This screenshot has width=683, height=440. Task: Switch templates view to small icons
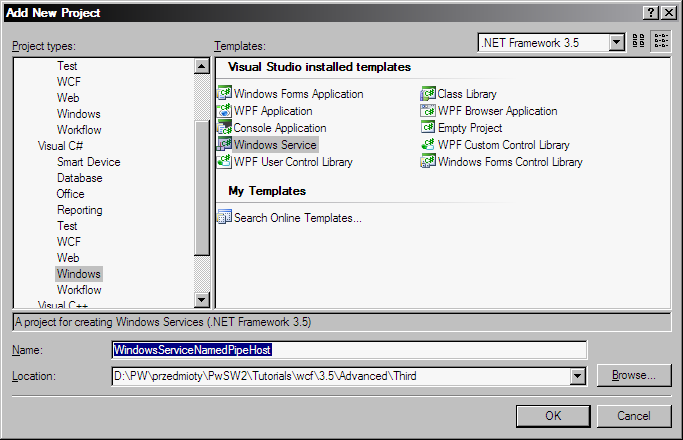tap(661, 41)
